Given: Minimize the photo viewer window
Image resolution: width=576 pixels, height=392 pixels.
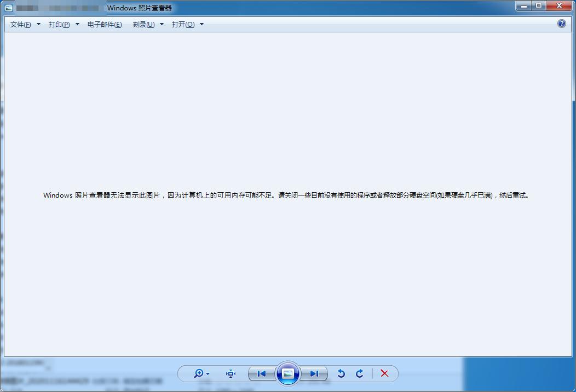Looking at the screenshot, I should point(524,5).
